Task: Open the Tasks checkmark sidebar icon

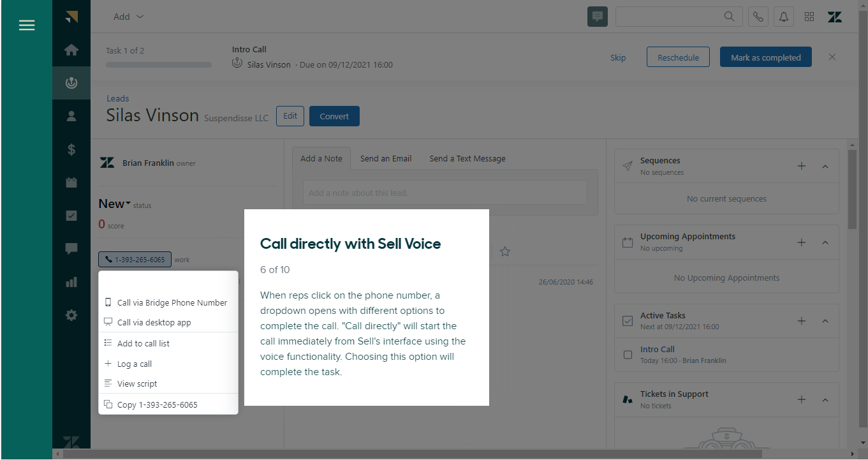Action: coord(71,216)
